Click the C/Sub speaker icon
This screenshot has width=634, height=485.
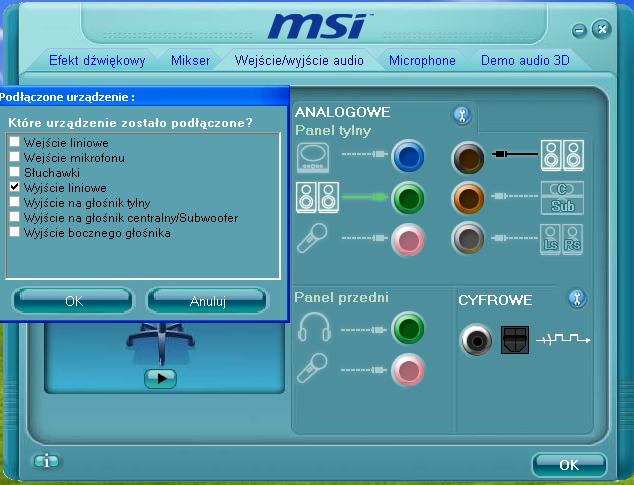(x=562, y=197)
